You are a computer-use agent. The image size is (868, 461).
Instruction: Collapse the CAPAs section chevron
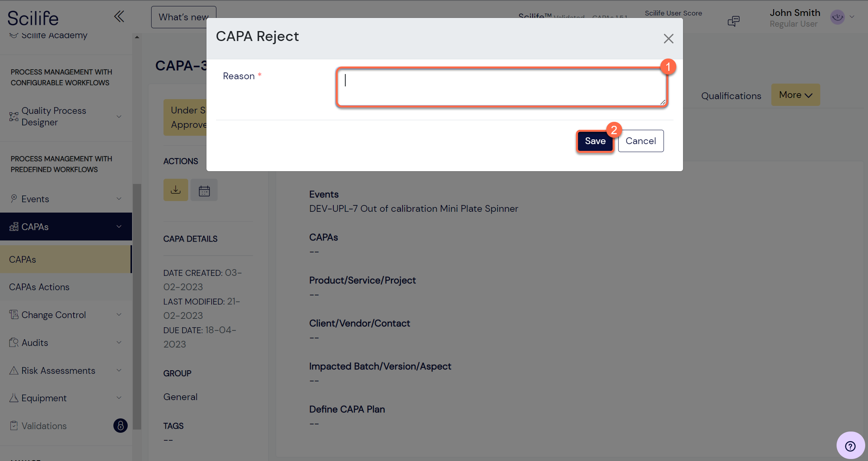tap(119, 227)
